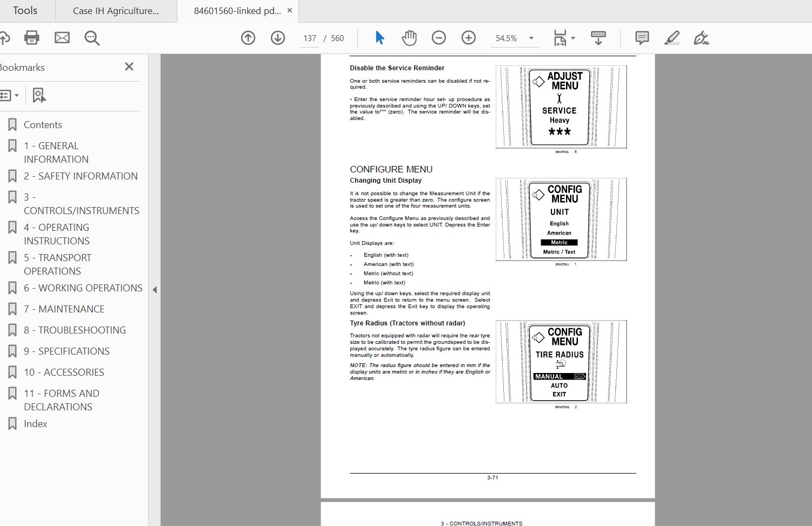Click the read mode keyboard icon
This screenshot has width=812, height=526.
[598, 38]
